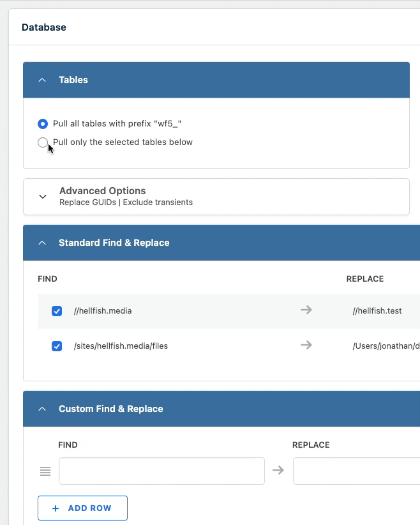
Task: Click arrow icon next to //hellfish.media
Action: click(306, 310)
